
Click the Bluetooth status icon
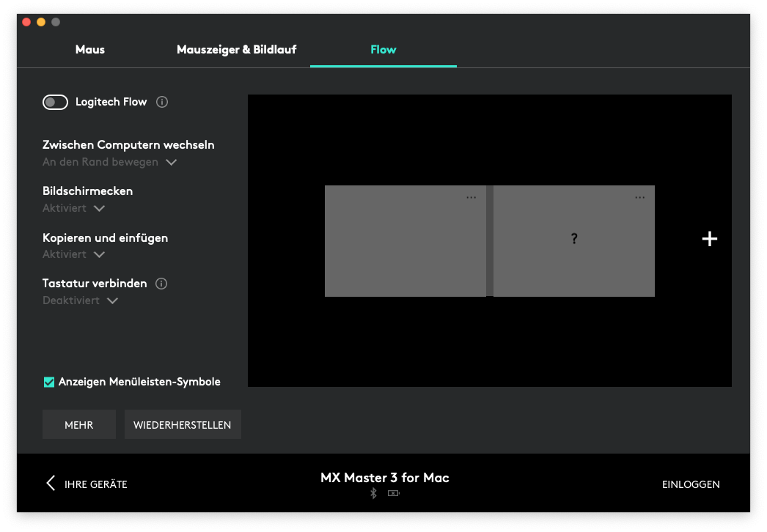click(374, 493)
